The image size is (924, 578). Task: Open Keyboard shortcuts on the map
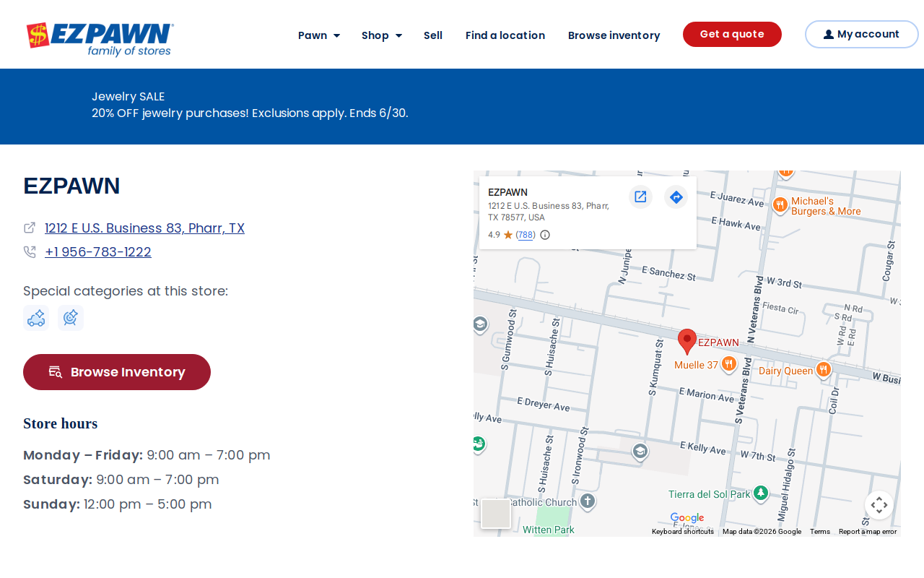pos(683,532)
